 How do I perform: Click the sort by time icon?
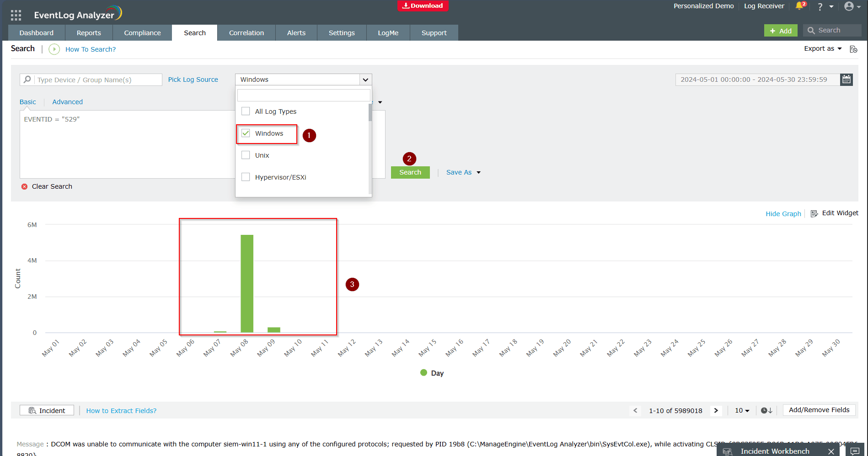click(766, 410)
